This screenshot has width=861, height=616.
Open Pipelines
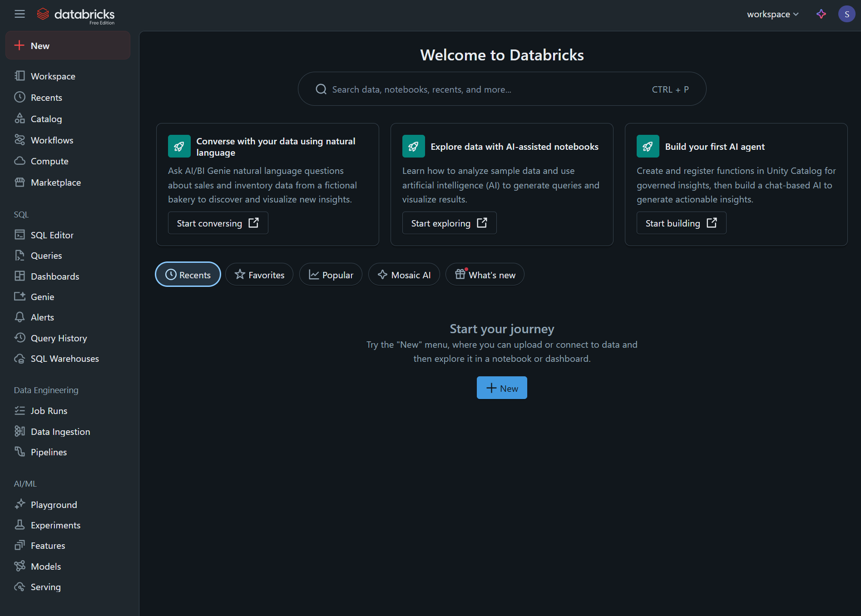click(68, 452)
